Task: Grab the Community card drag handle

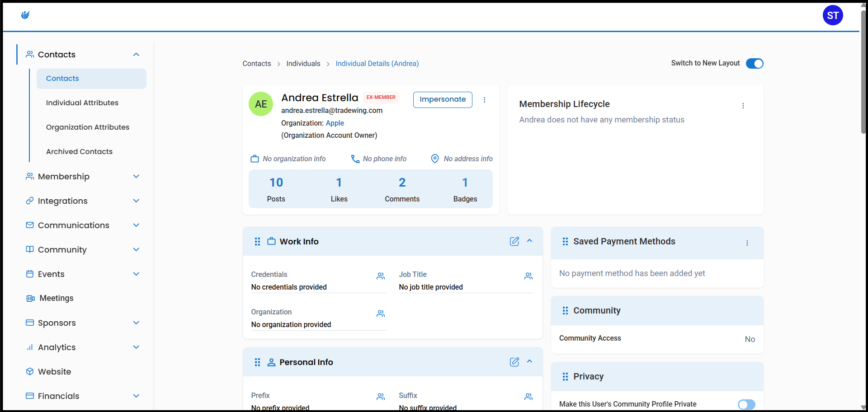Action: (565, 311)
